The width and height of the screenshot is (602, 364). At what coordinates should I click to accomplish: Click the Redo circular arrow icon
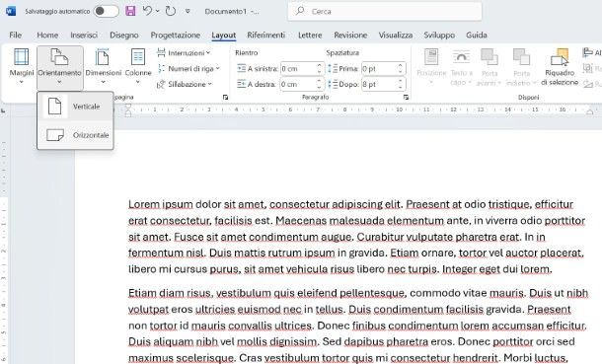[171, 11]
